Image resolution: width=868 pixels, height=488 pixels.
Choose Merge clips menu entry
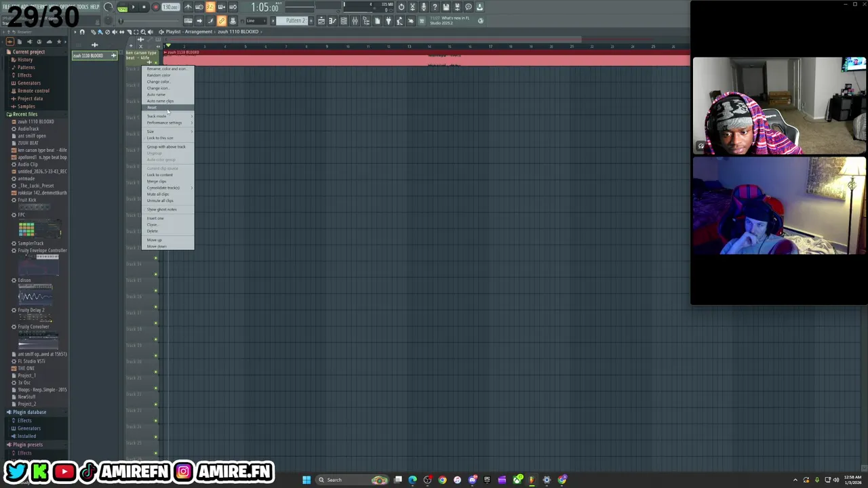click(x=169, y=182)
